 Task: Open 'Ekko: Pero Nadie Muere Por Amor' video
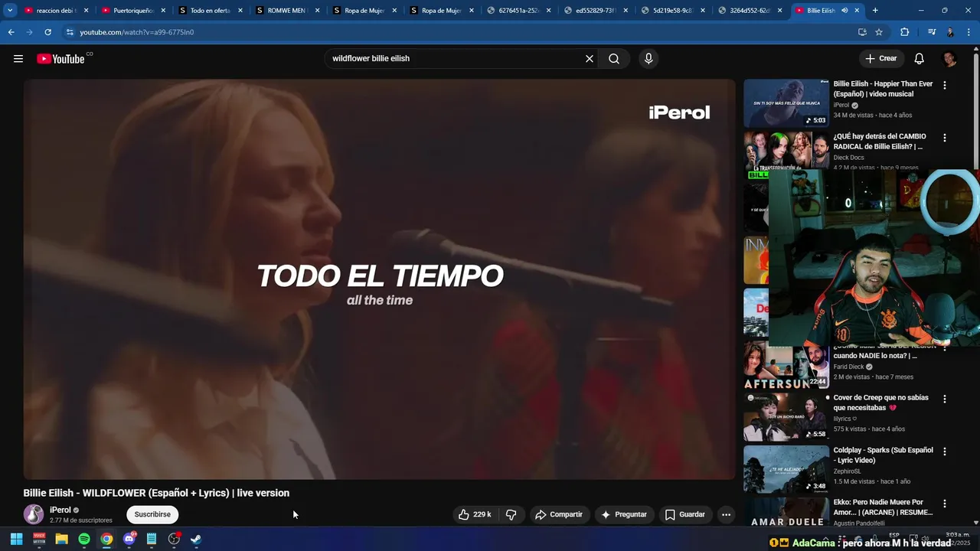883,507
